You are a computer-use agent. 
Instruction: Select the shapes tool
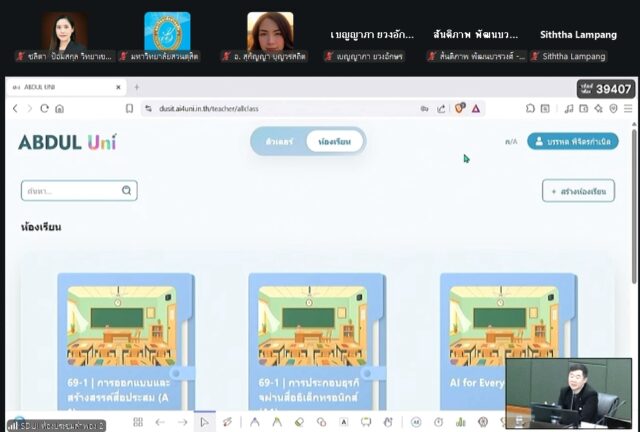pyautogui.click(x=321, y=422)
